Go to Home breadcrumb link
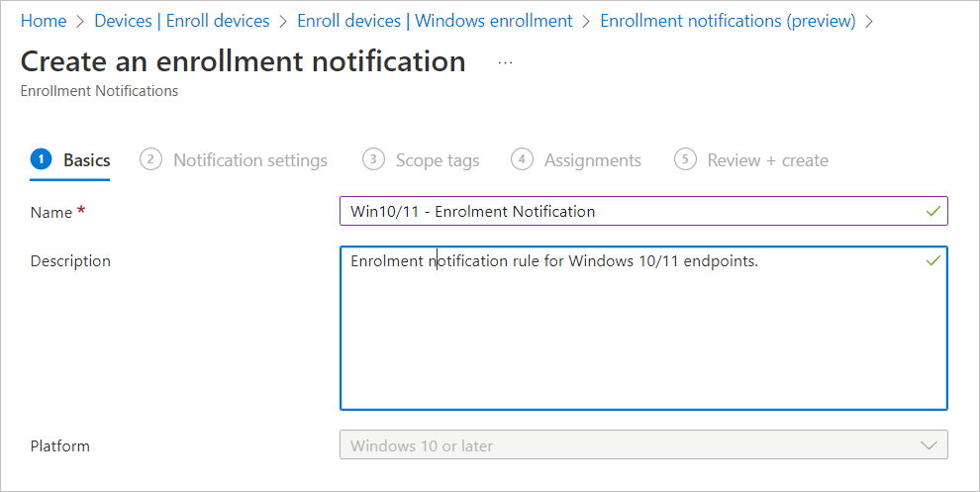Image resolution: width=980 pixels, height=492 pixels. pyautogui.click(x=44, y=21)
